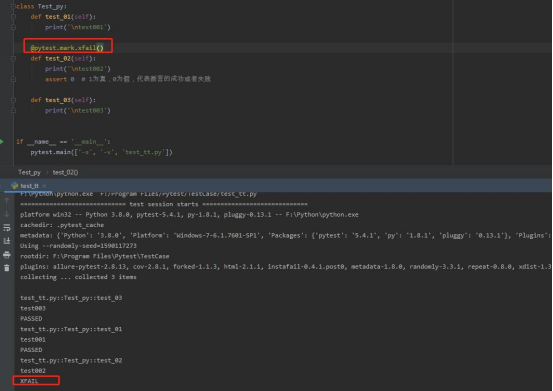The image size is (553, 391).
Task: Click the def test_03(self) line
Action: pos(63,100)
